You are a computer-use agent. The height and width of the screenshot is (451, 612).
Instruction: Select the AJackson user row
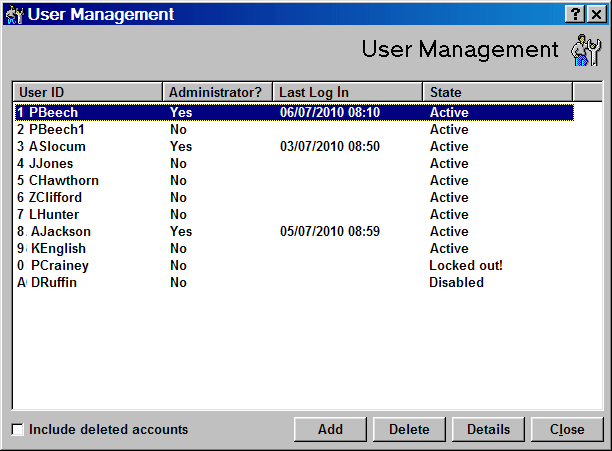coord(294,231)
